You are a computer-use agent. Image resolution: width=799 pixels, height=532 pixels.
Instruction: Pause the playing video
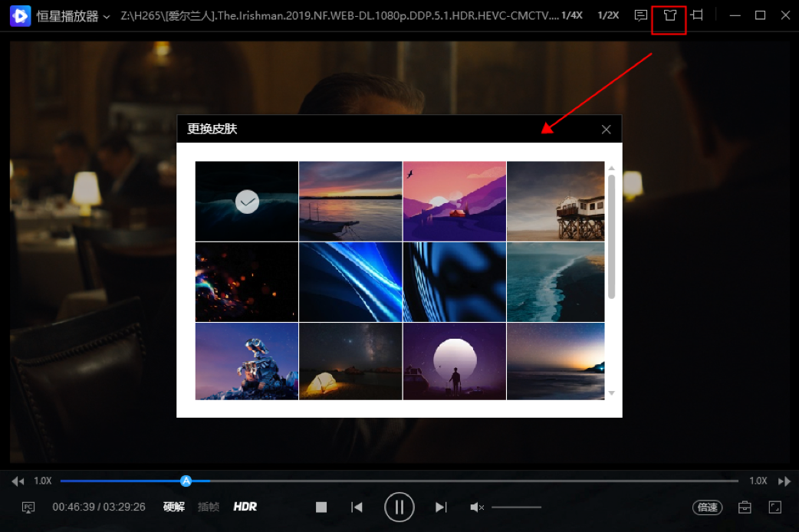pos(399,507)
